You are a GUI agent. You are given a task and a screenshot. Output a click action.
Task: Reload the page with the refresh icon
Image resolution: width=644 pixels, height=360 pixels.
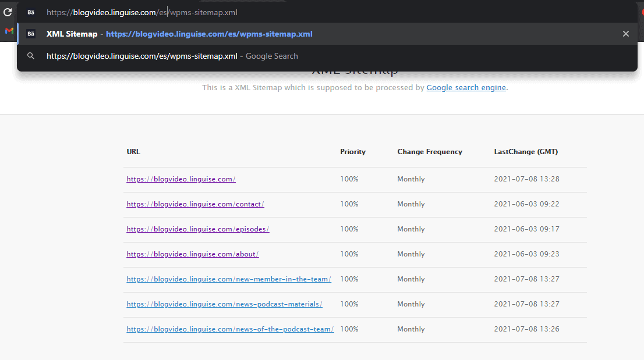click(x=8, y=12)
